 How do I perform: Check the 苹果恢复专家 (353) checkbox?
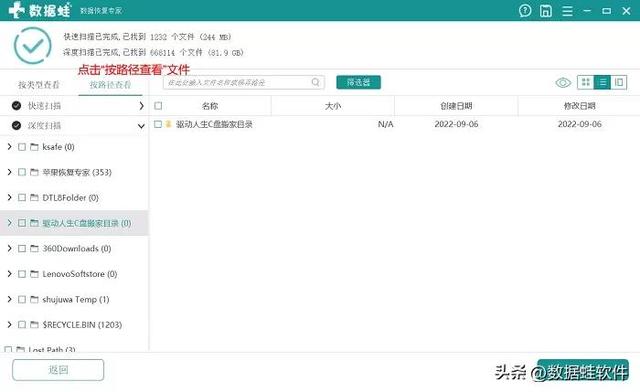[x=22, y=172]
